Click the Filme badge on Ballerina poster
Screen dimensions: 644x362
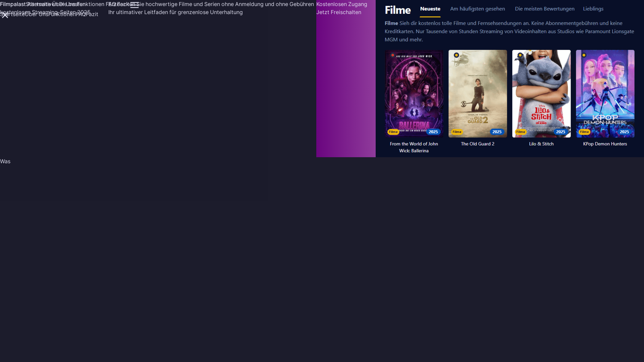pos(393,132)
